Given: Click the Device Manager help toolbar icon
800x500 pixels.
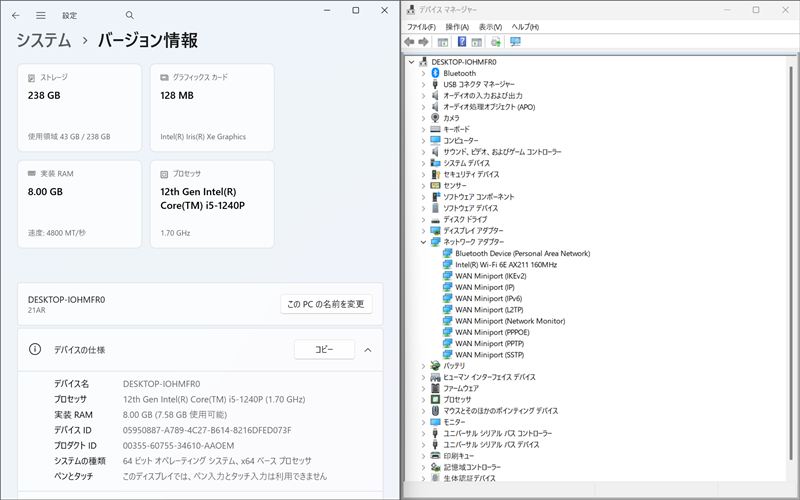Looking at the screenshot, I should click(x=461, y=42).
